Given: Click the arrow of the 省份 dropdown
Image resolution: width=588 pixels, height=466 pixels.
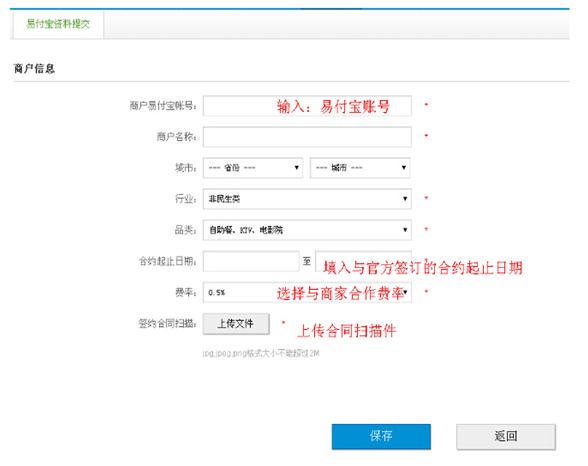Looking at the screenshot, I should [296, 168].
